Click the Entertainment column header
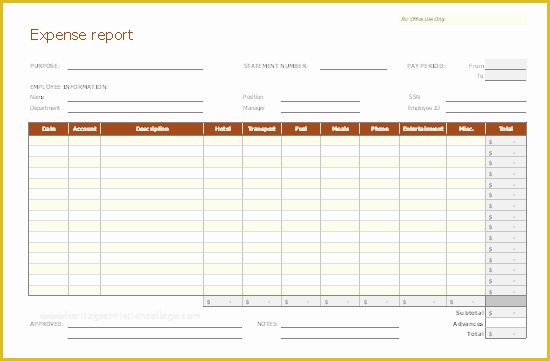Screen dimensions: 550x361 point(423,129)
